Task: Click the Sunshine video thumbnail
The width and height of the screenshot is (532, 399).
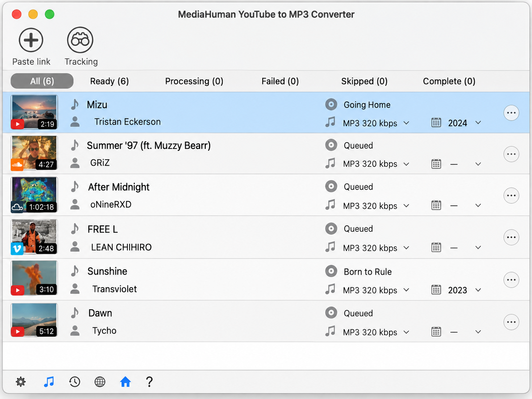Action: (34, 278)
